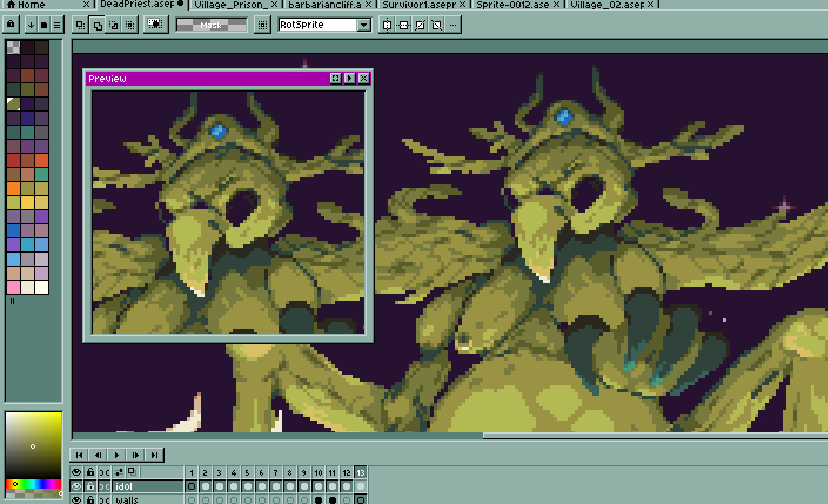The image size is (828, 504).
Task: Switch to the Village_Prison_ tab
Action: click(230, 4)
